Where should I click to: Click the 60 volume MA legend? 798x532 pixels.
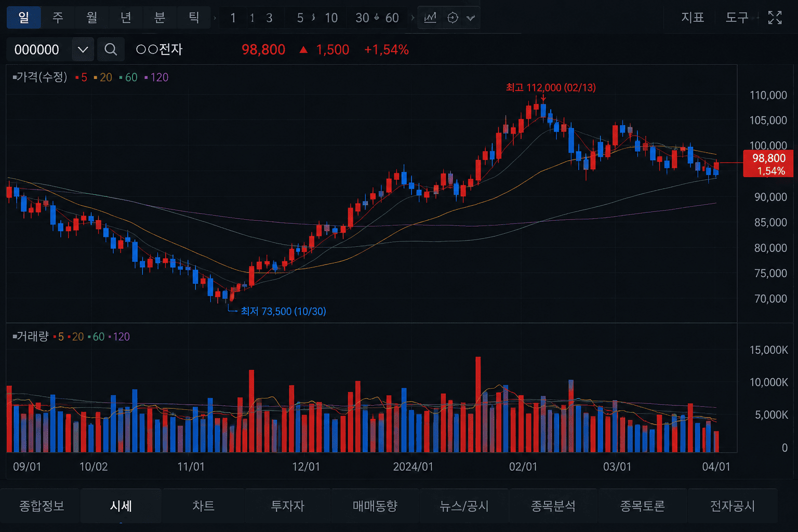tap(97, 337)
